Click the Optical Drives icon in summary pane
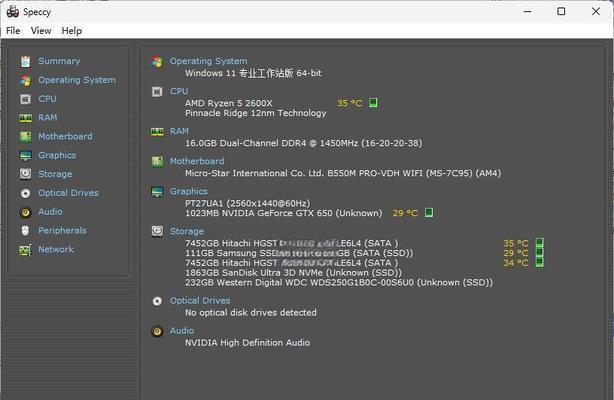This screenshot has width=614, height=400. [157, 301]
